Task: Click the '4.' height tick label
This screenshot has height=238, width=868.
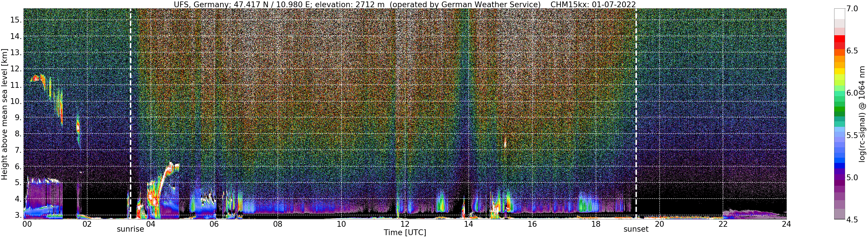Action: tap(18, 199)
